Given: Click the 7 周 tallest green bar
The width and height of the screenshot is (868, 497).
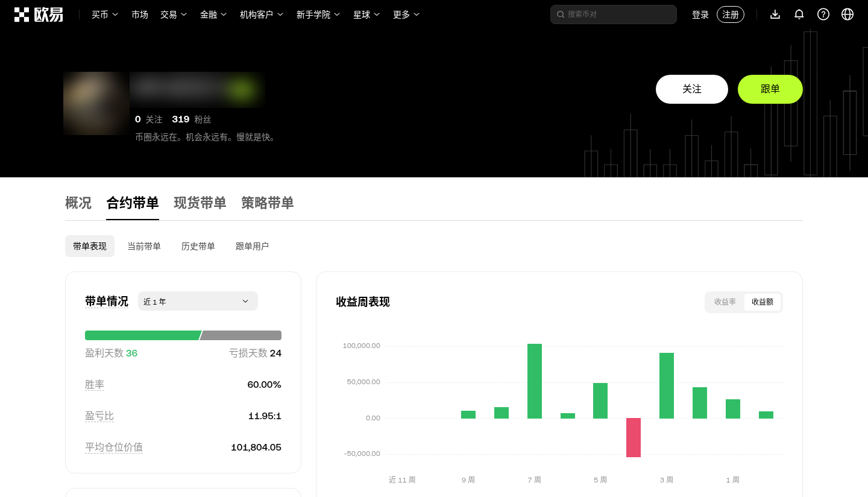Looking at the screenshot, I should click(x=535, y=381).
